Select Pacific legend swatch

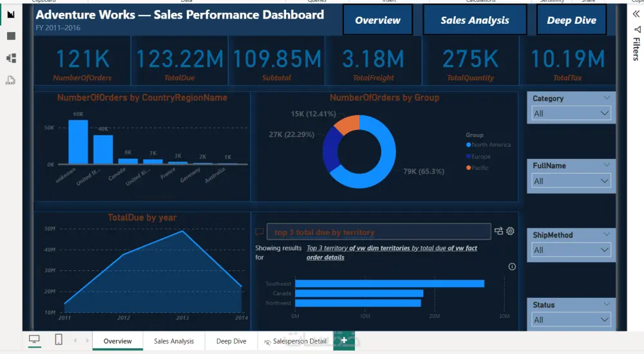coord(469,167)
